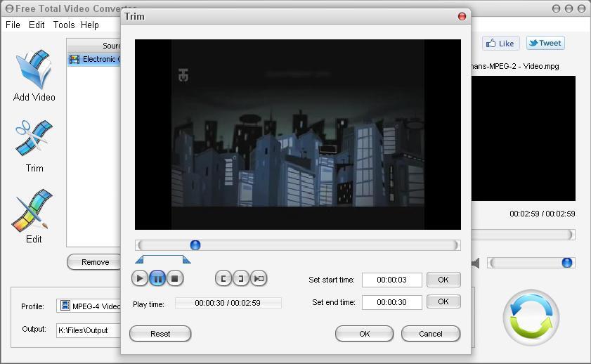591x364 pixels.
Task: Close the Trim dialog with red button
Action: (462, 16)
